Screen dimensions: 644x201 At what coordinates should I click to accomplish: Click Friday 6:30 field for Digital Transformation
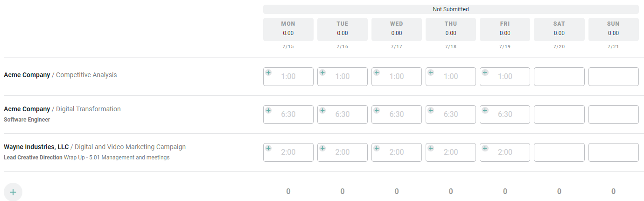[505, 115]
